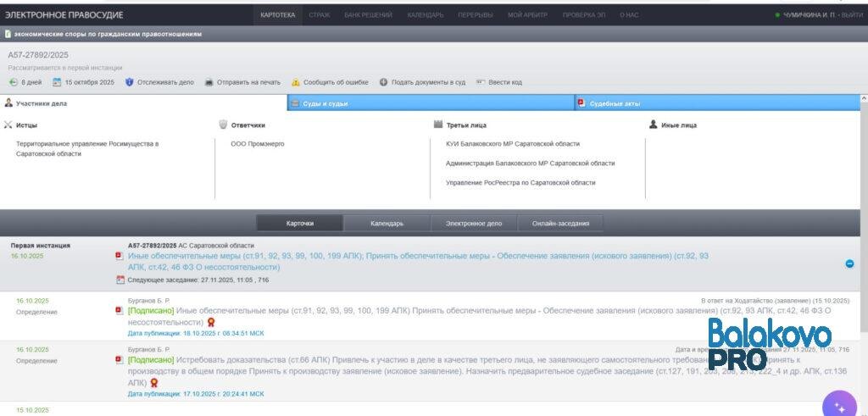868x416 pixels.
Task: Click В ответ на Ходатайство (заявление) text
Action: 775,301
